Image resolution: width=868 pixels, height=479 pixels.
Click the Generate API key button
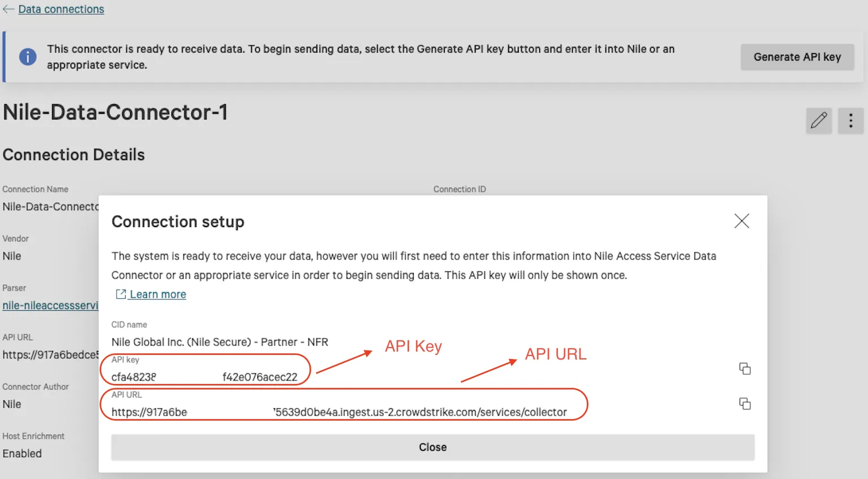point(797,57)
